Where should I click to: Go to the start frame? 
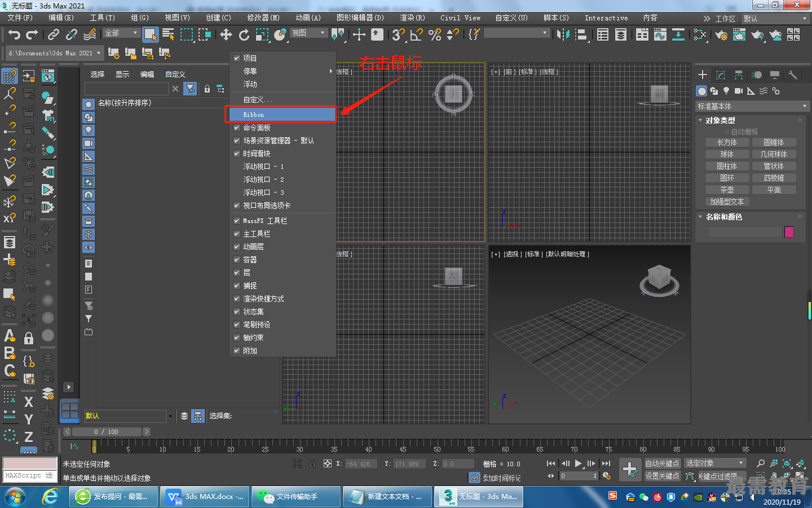551,463
